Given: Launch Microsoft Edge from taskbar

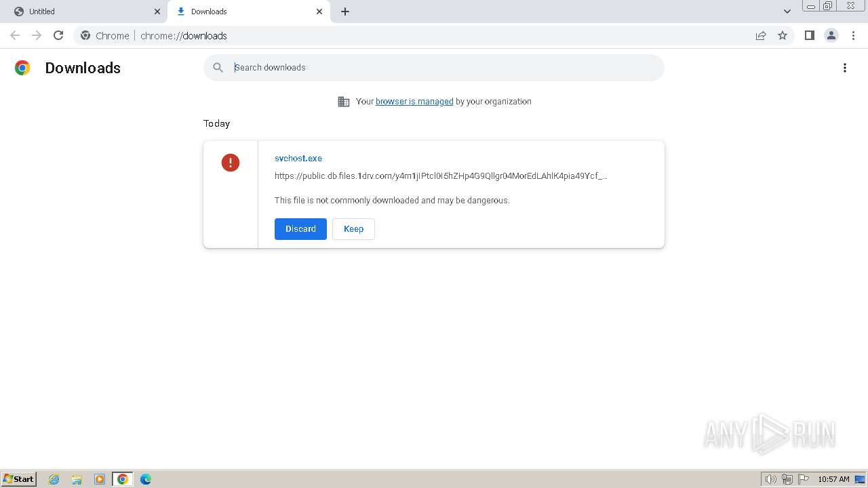Looking at the screenshot, I should [x=146, y=479].
